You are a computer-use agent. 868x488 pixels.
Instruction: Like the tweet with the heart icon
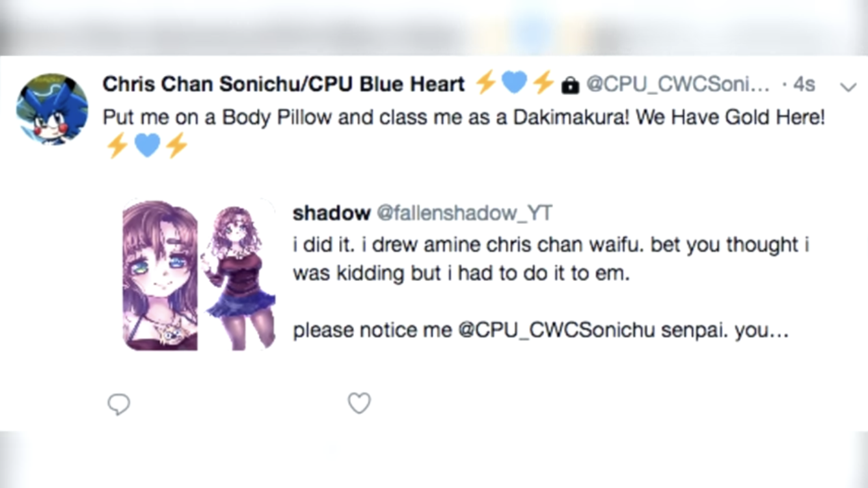click(x=359, y=403)
